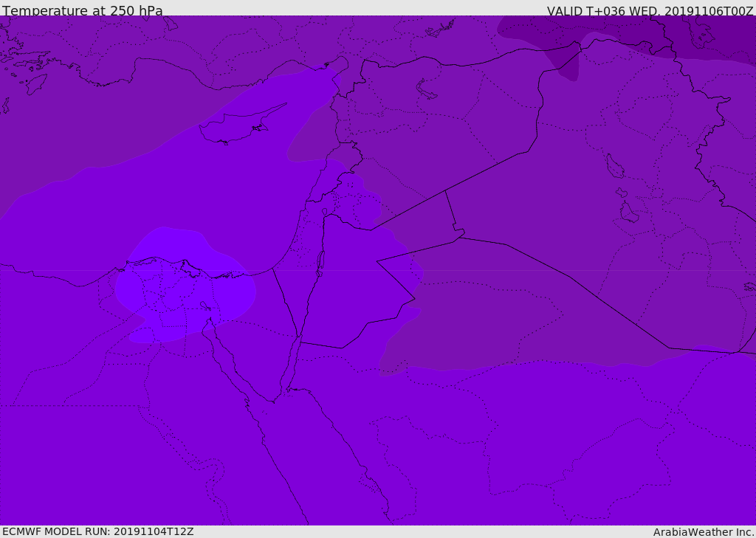Viewport: 756px width, 538px height.
Task: Click the 'ArabiaWeather Inc.' credit text
Action: point(704,532)
